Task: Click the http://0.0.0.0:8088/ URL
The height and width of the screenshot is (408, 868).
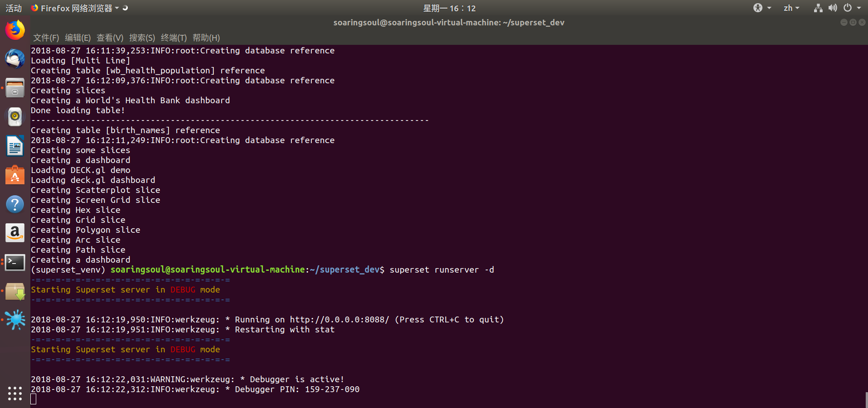Action: point(339,320)
